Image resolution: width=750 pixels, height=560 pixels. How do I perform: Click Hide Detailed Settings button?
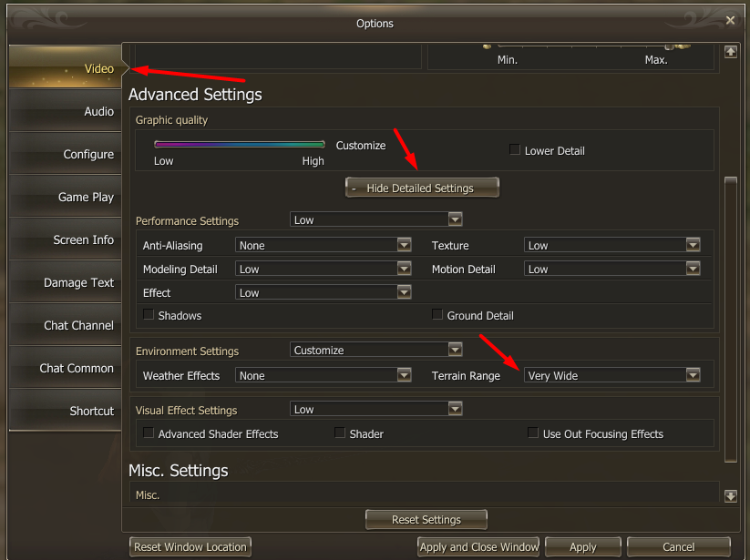(422, 188)
